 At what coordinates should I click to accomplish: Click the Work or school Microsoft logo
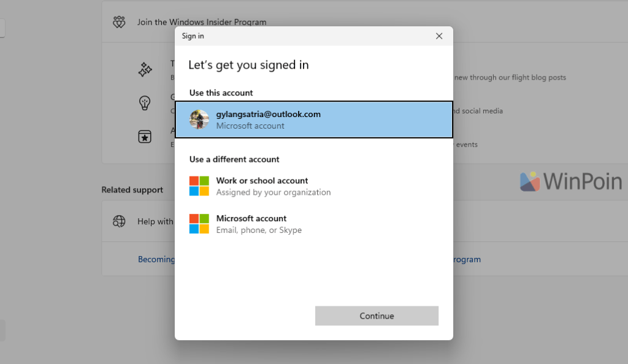pyautogui.click(x=199, y=186)
